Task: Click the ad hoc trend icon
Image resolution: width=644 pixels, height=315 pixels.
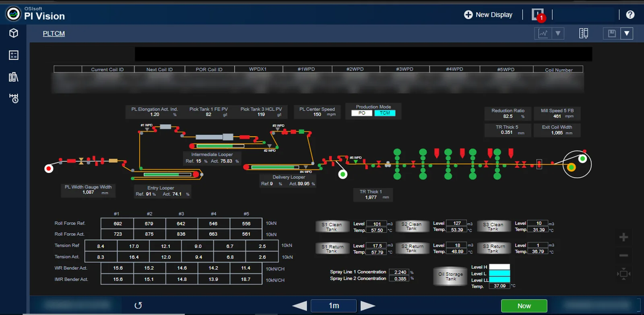Action: click(543, 33)
